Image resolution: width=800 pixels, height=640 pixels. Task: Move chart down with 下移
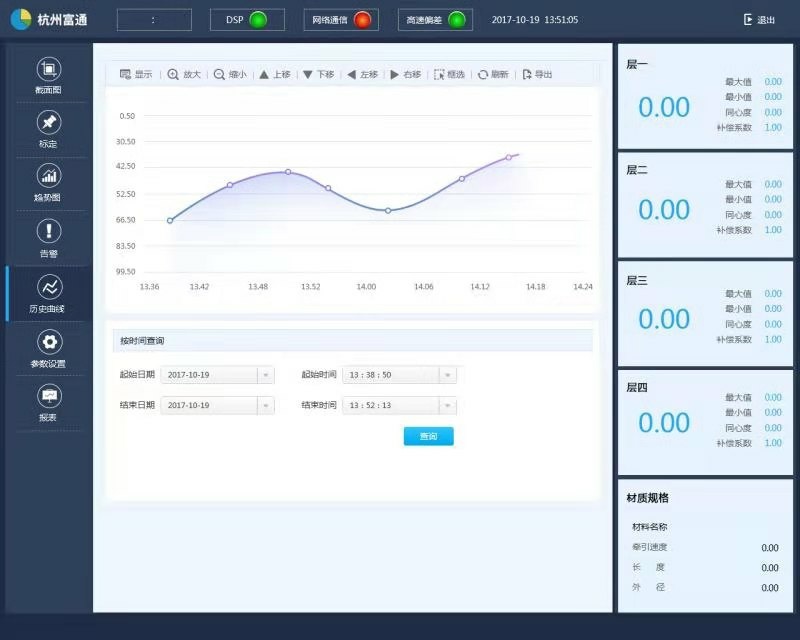click(318, 75)
